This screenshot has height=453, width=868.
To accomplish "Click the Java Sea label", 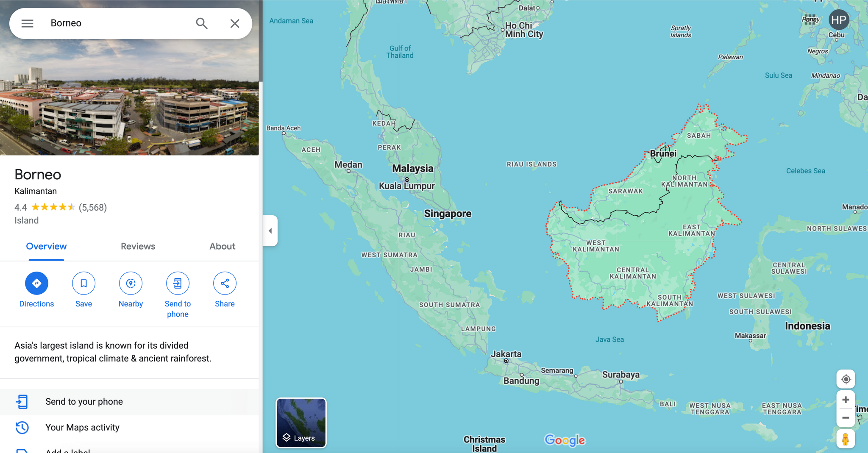I will coord(609,339).
